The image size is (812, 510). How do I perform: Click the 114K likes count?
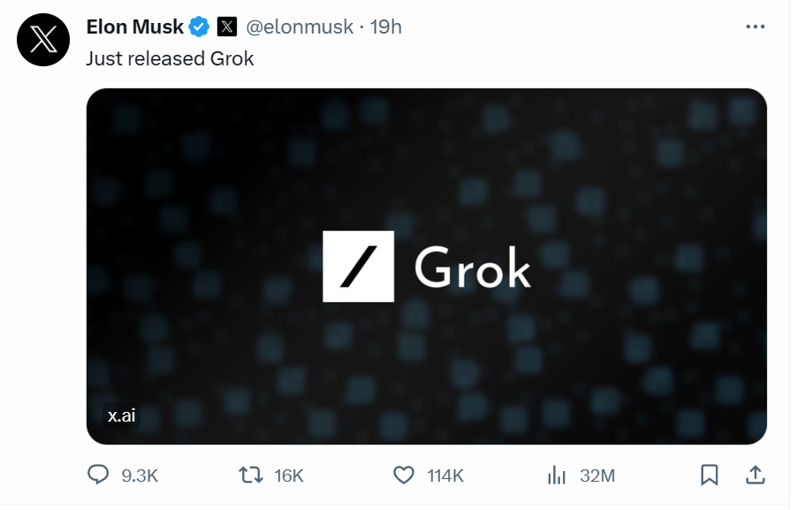(445, 476)
